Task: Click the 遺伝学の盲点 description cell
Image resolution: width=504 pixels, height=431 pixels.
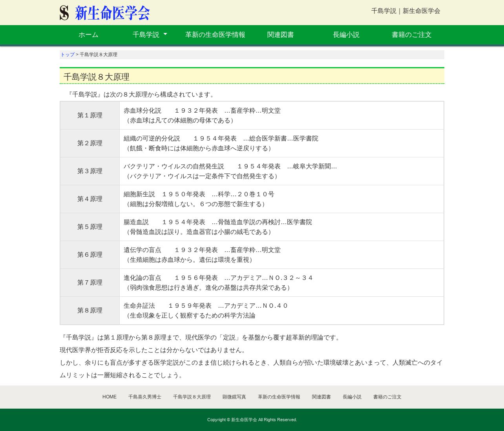Action: click(281, 255)
